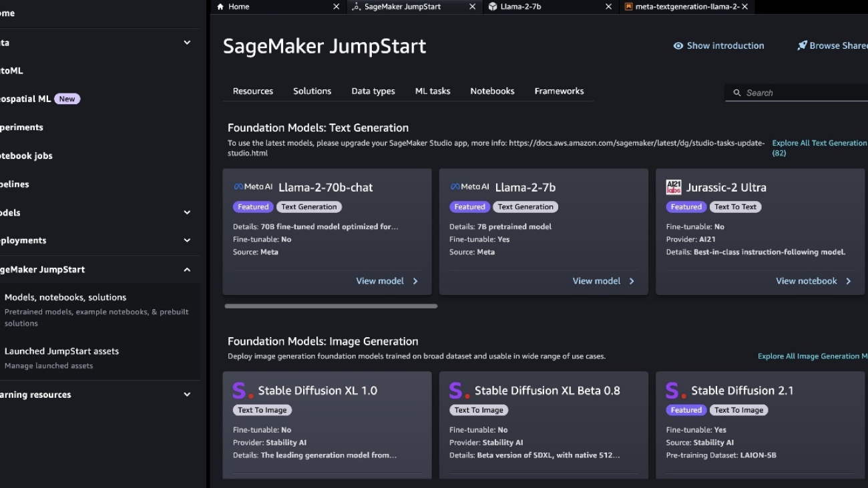Open the Solutions filter tab
The image size is (868, 488).
click(x=312, y=91)
